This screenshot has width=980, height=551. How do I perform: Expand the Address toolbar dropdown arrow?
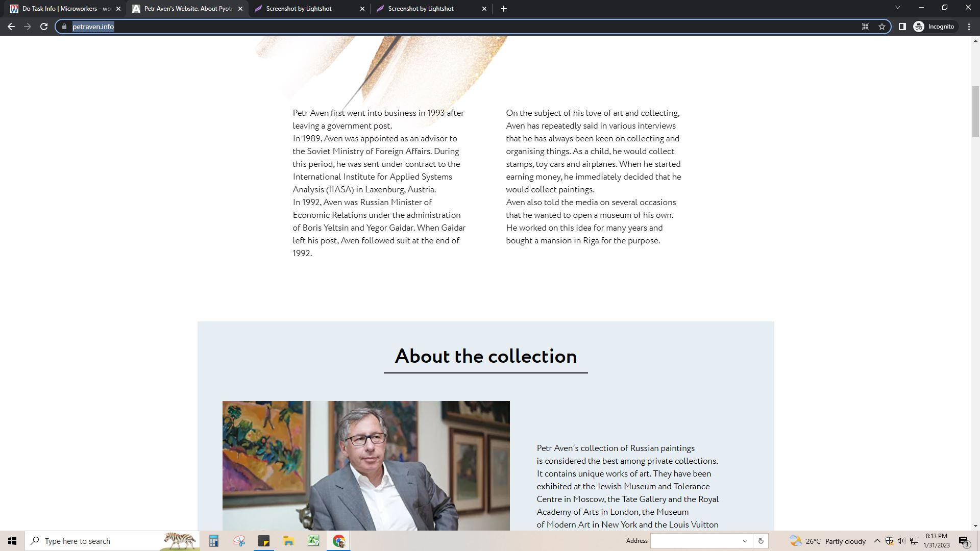tap(745, 541)
